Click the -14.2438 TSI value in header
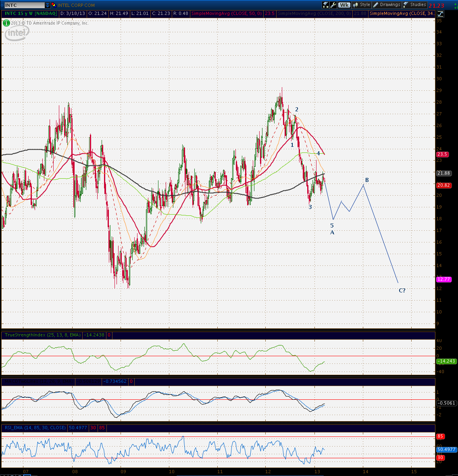This screenshot has width=458, height=476. 94,335
